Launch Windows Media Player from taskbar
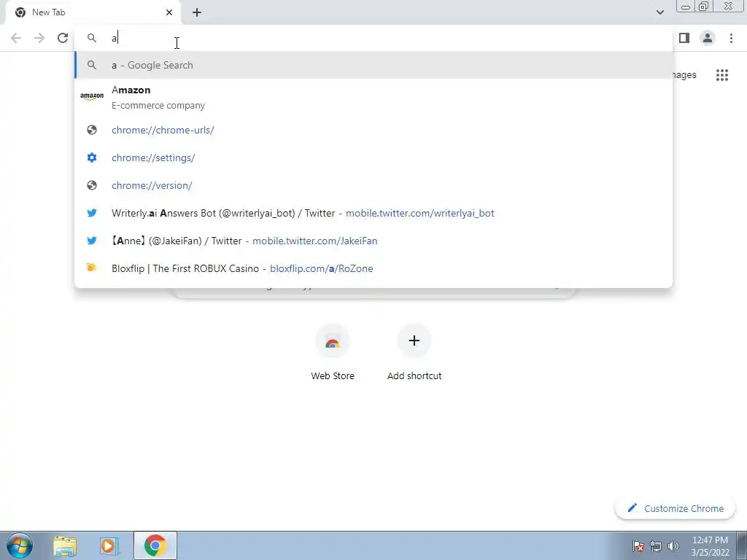 tap(109, 545)
